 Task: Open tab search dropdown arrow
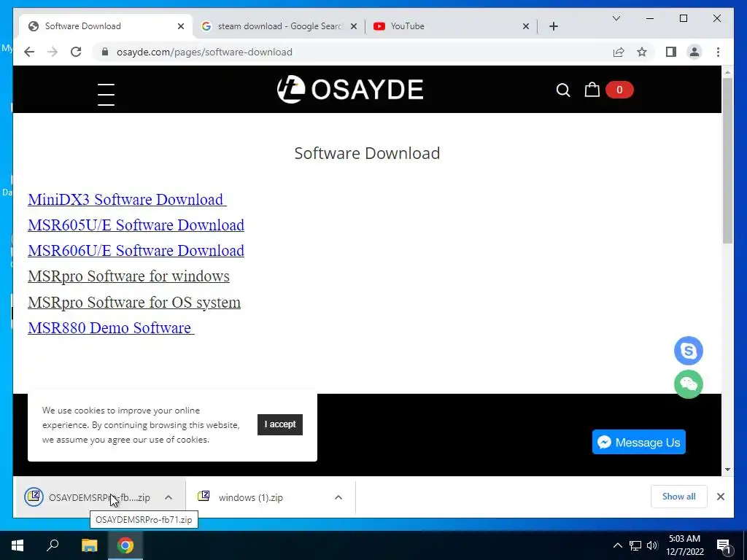click(616, 18)
